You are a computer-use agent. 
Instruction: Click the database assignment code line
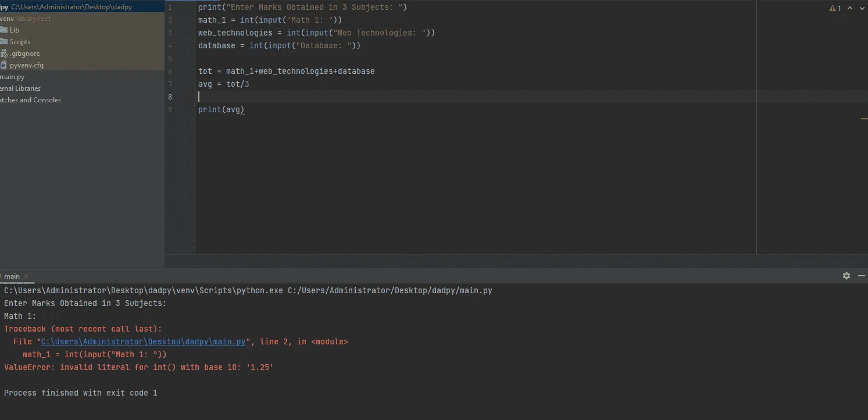pyautogui.click(x=280, y=46)
